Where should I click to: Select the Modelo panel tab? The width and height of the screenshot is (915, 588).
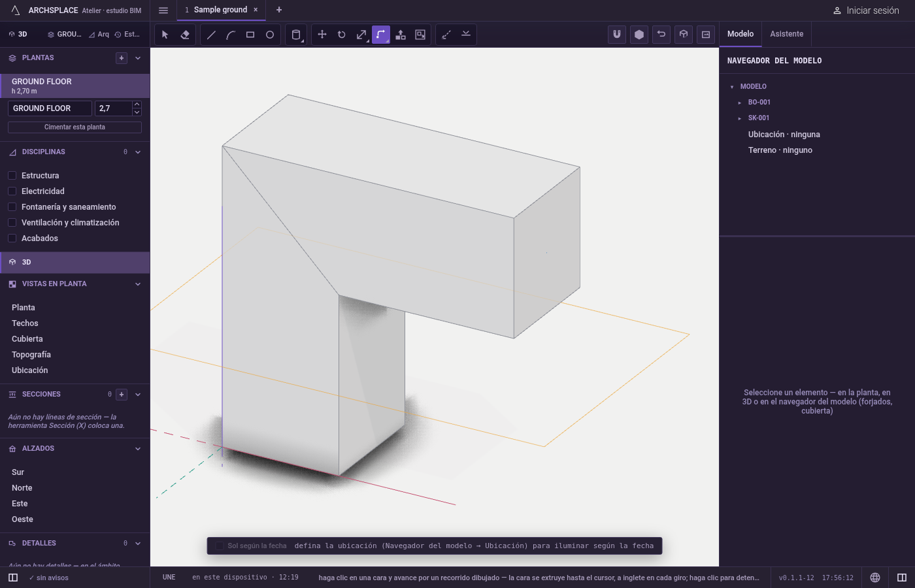point(740,34)
